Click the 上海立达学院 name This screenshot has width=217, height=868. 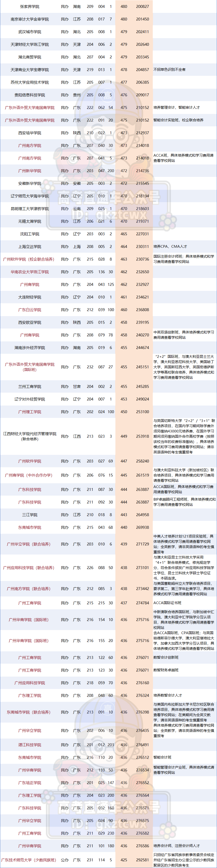tap(30, 247)
